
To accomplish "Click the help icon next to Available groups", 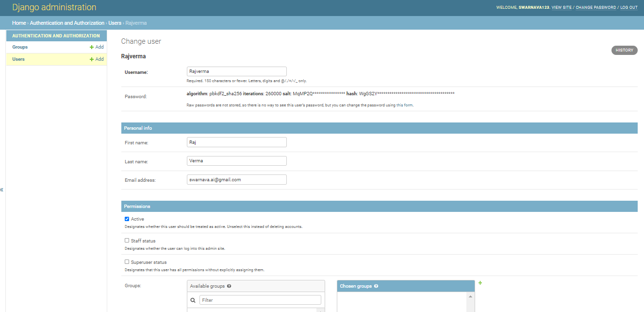I will pyautogui.click(x=229, y=286).
